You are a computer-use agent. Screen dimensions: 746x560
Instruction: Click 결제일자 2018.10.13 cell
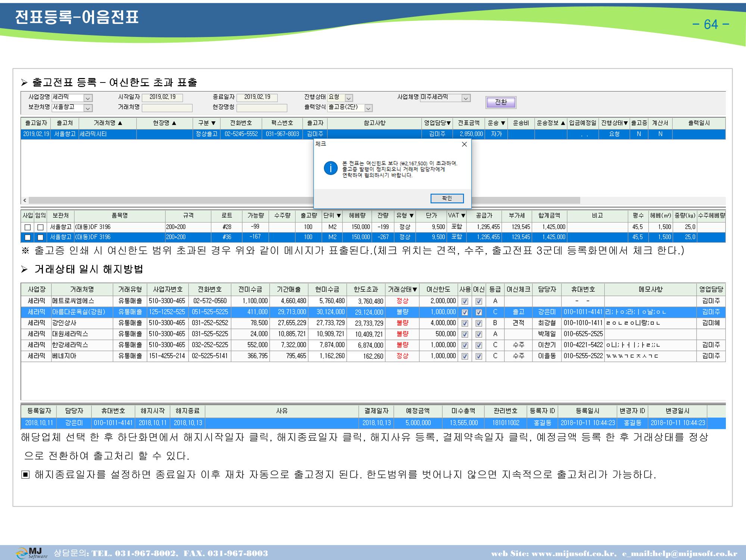(x=377, y=423)
